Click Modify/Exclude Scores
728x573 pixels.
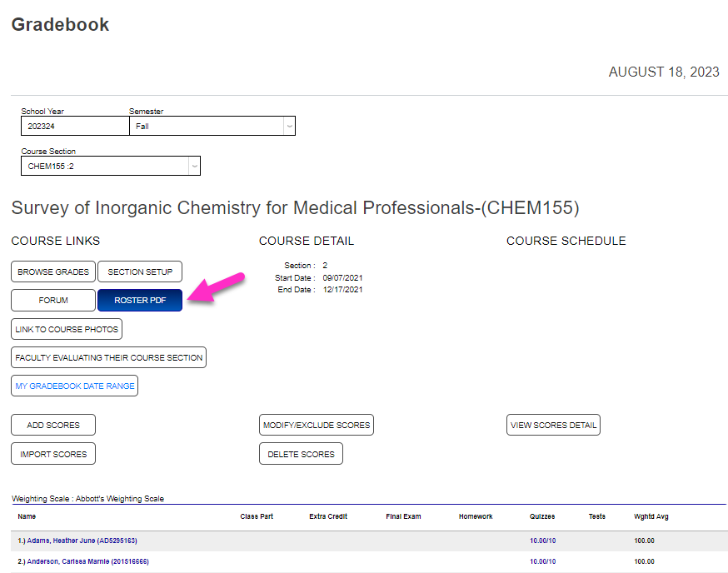316,425
